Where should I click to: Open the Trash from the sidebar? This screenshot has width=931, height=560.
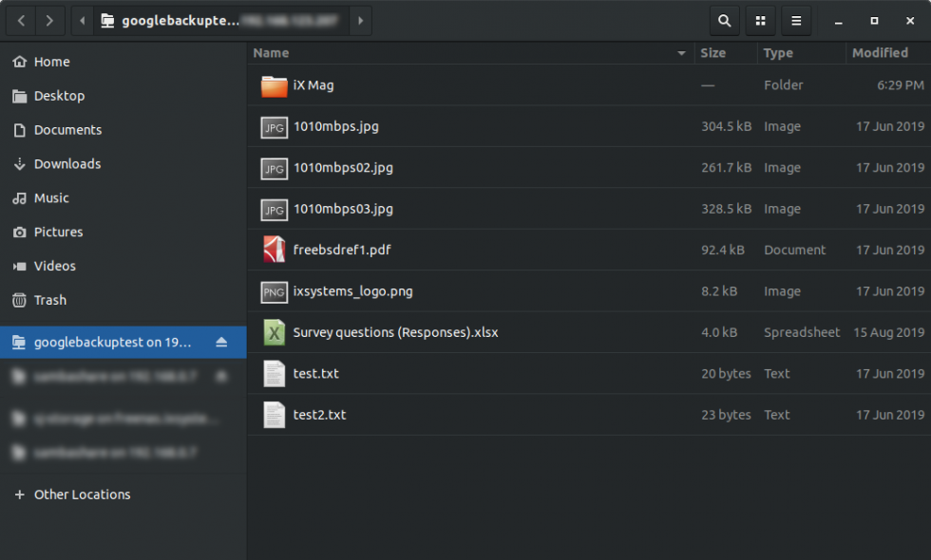(50, 300)
